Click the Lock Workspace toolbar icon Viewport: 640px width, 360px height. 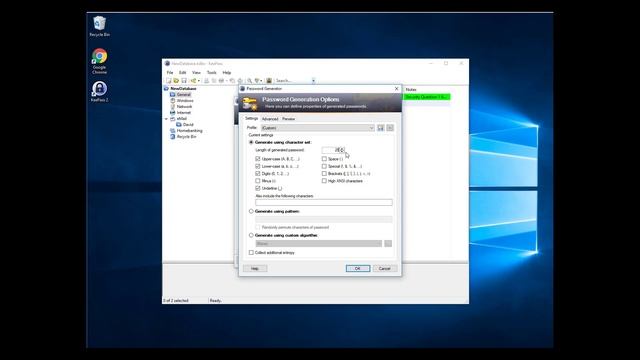269,81
